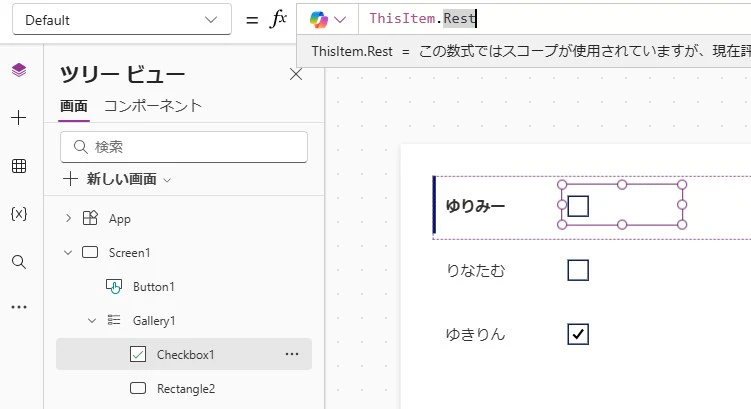Toggle the checkbox next to ゆりみー
The image size is (751, 409).
(x=578, y=206)
